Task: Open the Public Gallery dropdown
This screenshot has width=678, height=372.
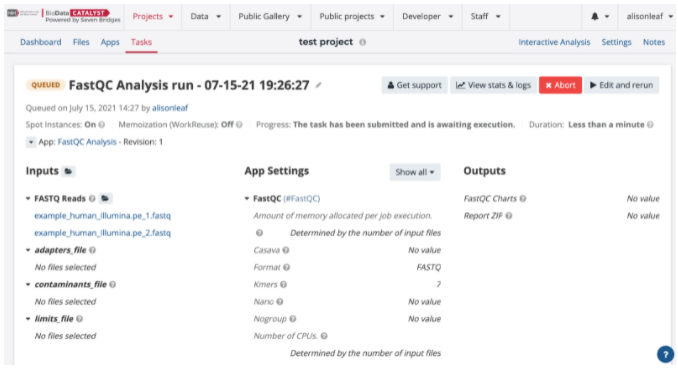Action: pos(270,16)
